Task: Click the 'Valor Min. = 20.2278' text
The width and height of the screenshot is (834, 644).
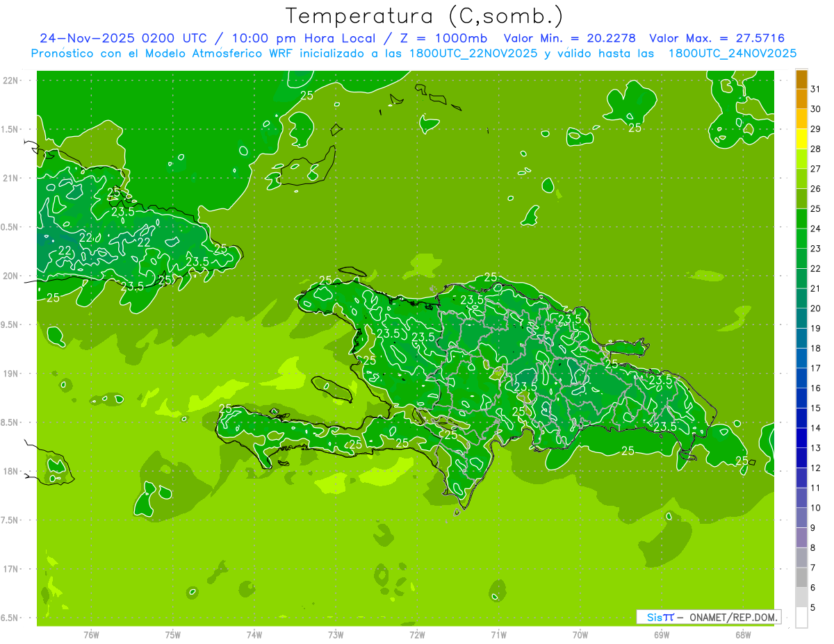Action: click(569, 38)
